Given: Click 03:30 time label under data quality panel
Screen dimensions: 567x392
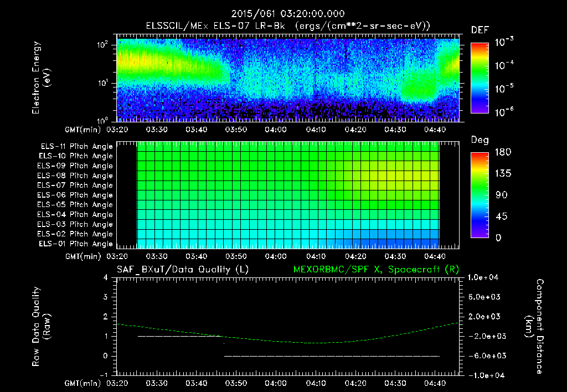Looking at the screenshot, I should [x=157, y=383].
